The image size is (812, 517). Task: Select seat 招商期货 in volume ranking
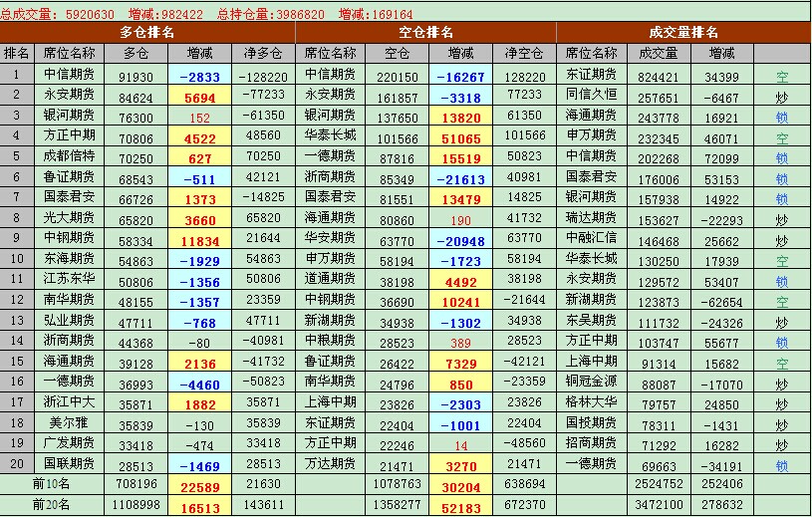tap(591, 443)
